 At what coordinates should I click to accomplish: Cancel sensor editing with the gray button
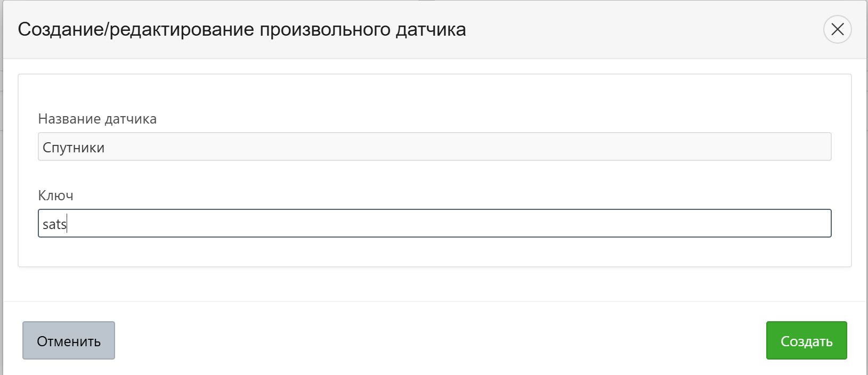(x=69, y=340)
